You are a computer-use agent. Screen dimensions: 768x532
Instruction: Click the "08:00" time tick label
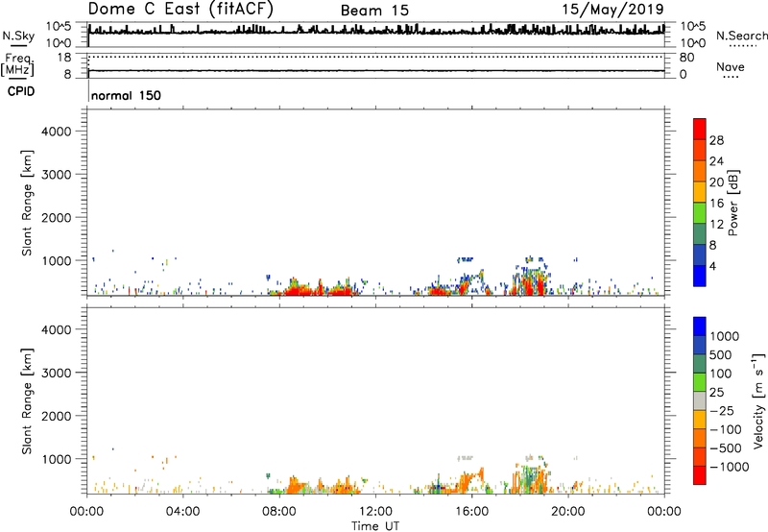[278, 512]
